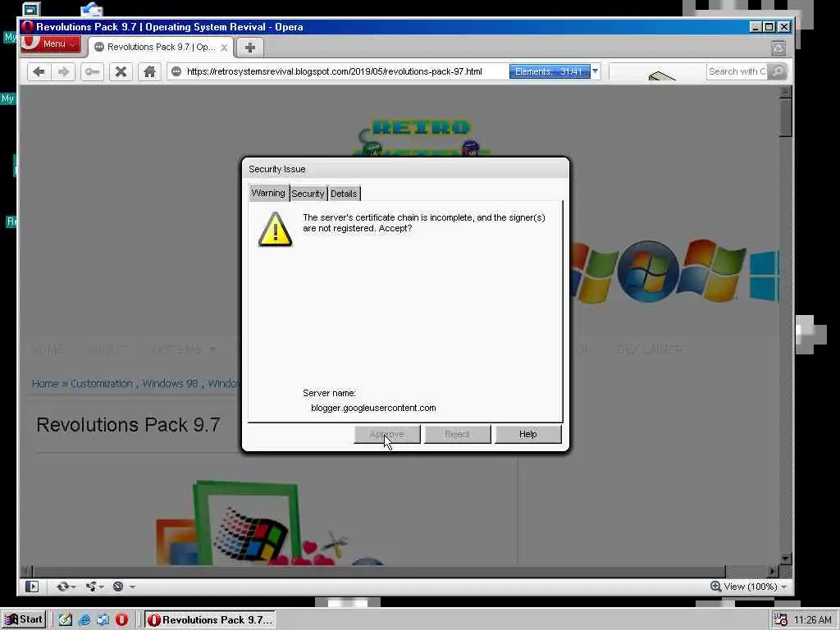Image resolution: width=840 pixels, height=630 pixels.
Task: Click the Home breadcrumb link on page
Action: 45,384
